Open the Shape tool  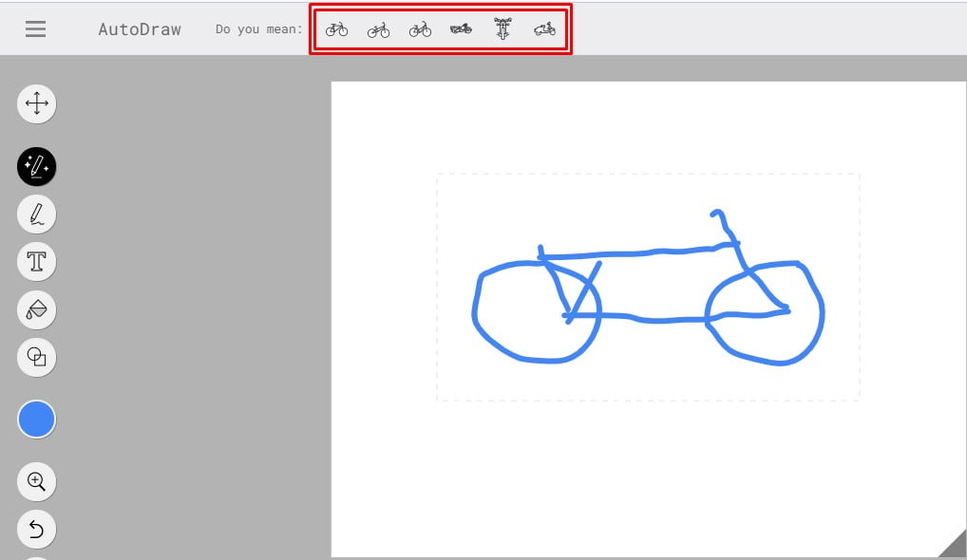tap(36, 357)
